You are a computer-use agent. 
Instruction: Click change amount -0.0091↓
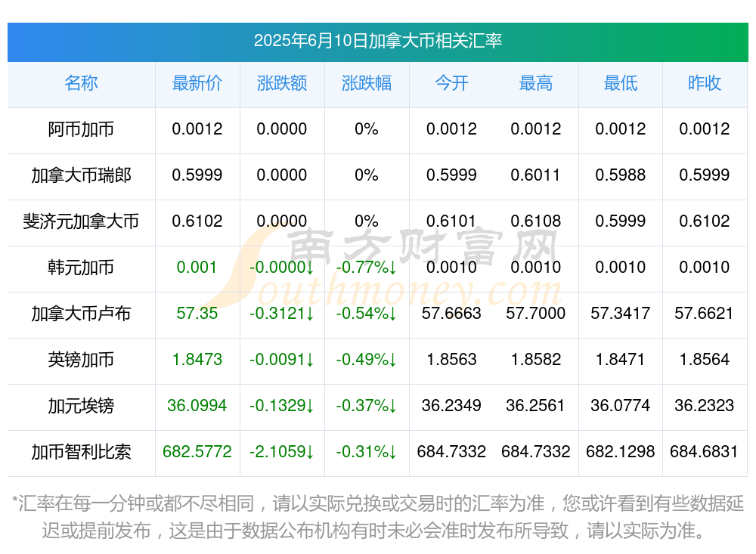[x=282, y=360]
